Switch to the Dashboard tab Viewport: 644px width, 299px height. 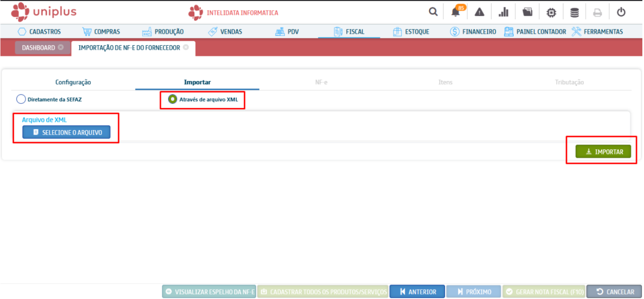pyautogui.click(x=38, y=48)
